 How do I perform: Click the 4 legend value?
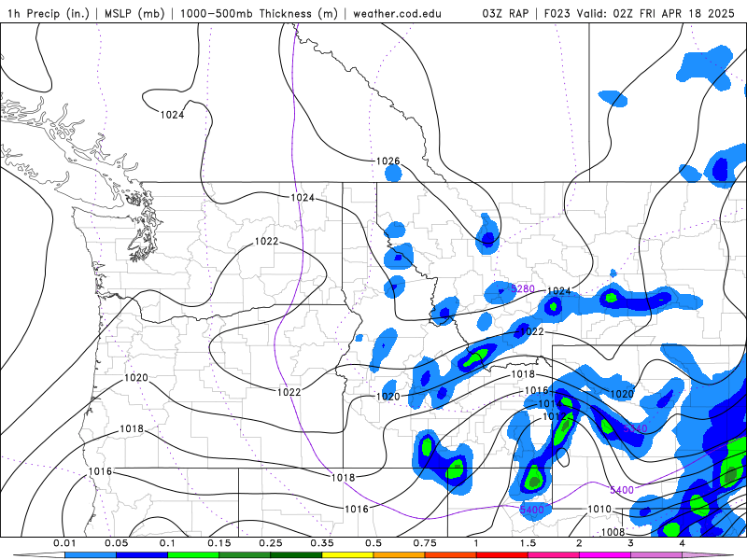click(683, 543)
